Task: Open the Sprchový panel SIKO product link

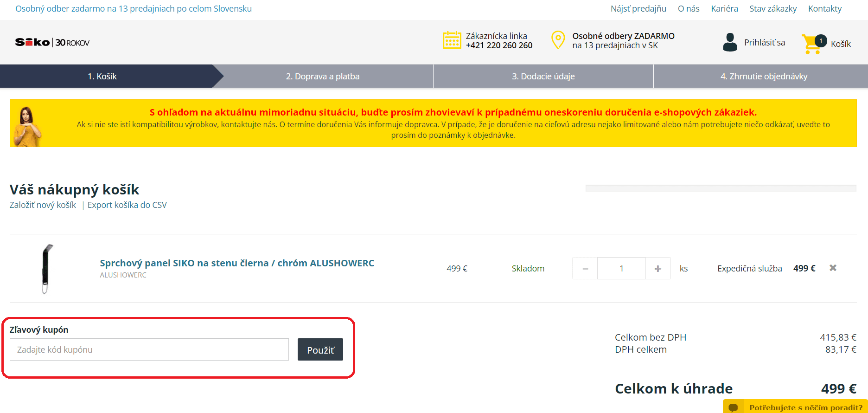Action: click(x=237, y=263)
